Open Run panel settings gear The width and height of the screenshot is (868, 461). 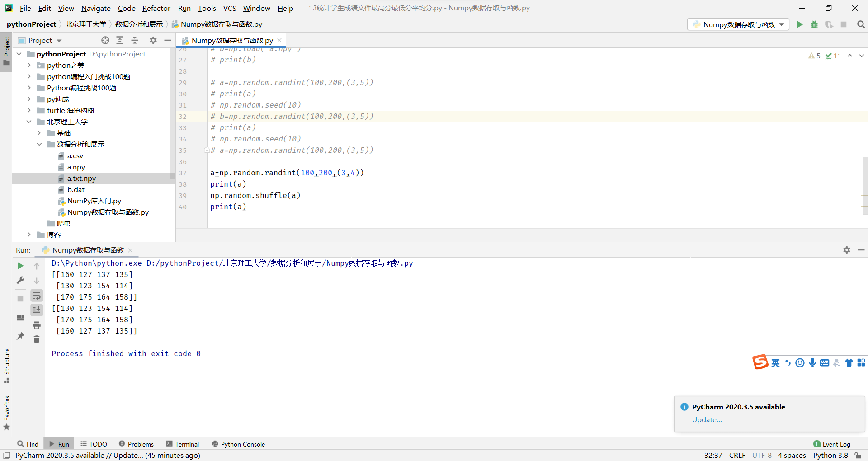pos(847,250)
